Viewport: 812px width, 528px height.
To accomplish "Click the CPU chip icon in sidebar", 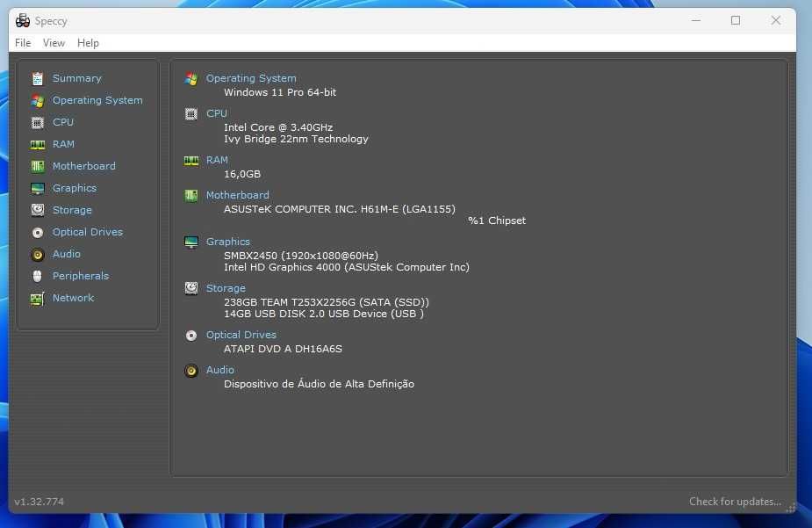I will coord(37,122).
